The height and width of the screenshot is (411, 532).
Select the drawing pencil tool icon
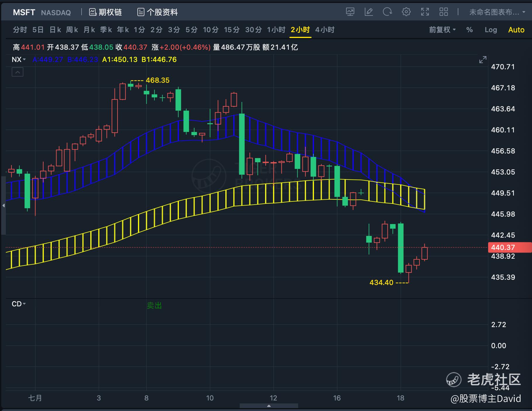click(x=369, y=12)
